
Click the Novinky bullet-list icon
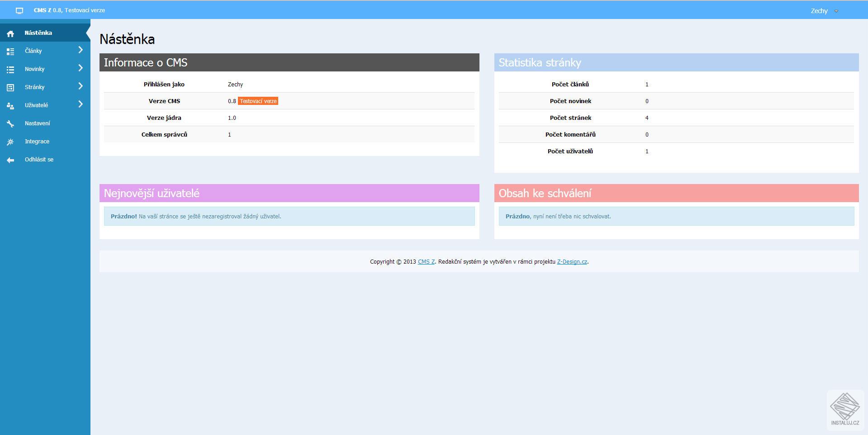coord(10,70)
